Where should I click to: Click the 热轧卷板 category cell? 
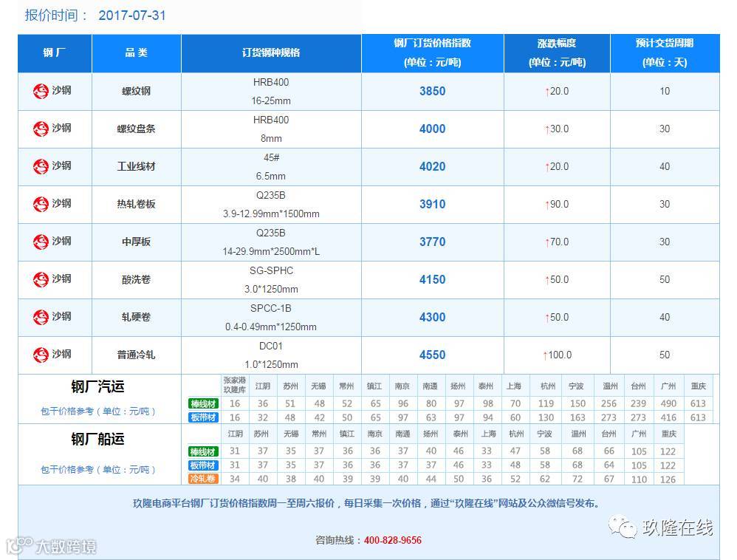coord(137,204)
